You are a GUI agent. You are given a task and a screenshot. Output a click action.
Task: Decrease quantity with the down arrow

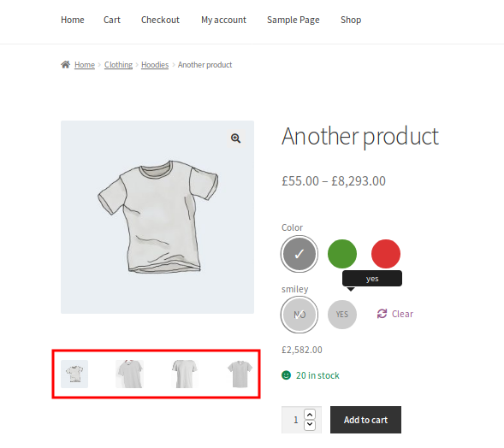pos(310,425)
